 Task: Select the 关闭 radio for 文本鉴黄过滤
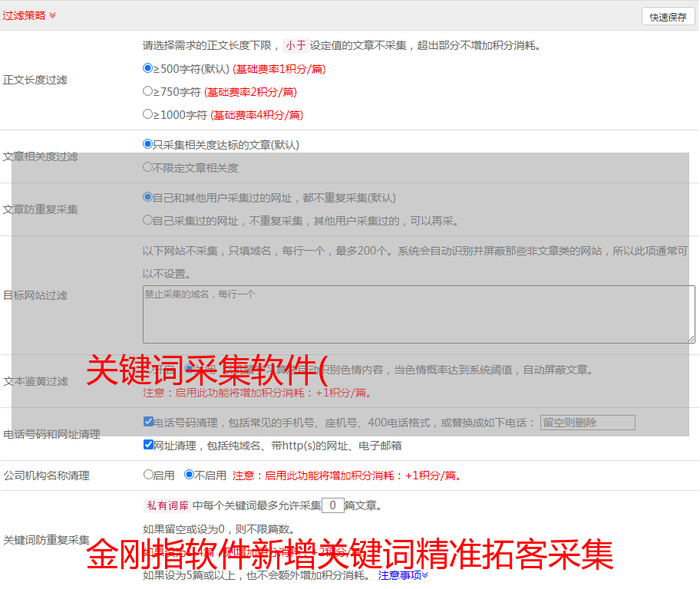point(190,369)
